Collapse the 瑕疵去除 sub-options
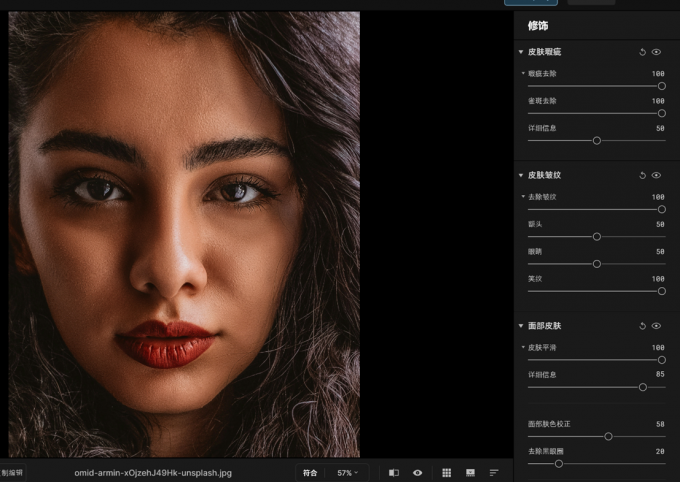 pos(523,73)
